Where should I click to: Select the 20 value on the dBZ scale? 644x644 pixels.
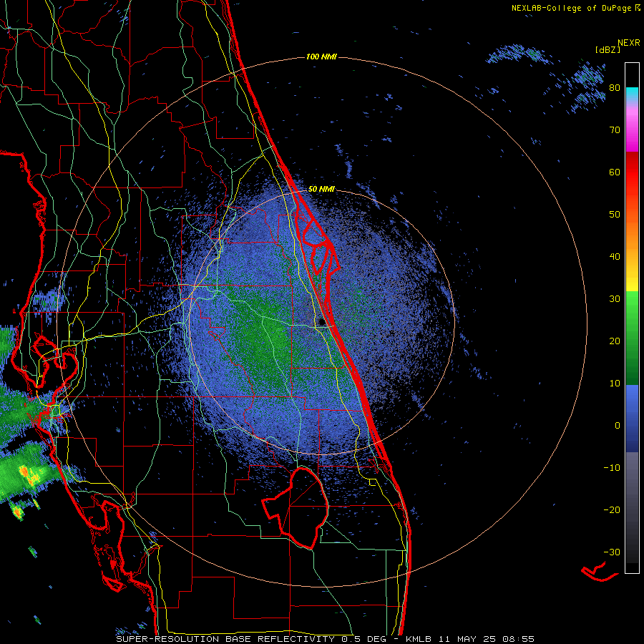pos(615,341)
